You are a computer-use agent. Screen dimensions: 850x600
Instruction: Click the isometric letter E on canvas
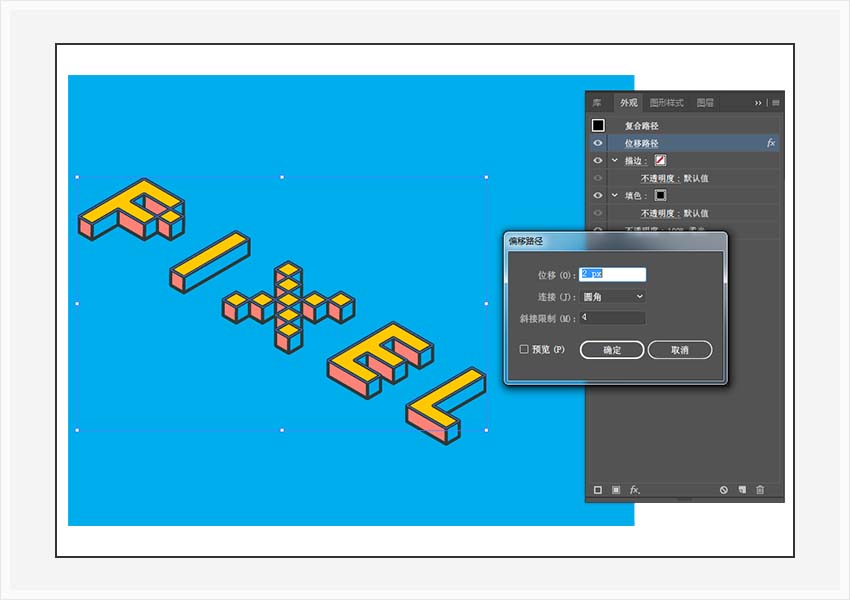pyautogui.click(x=381, y=360)
